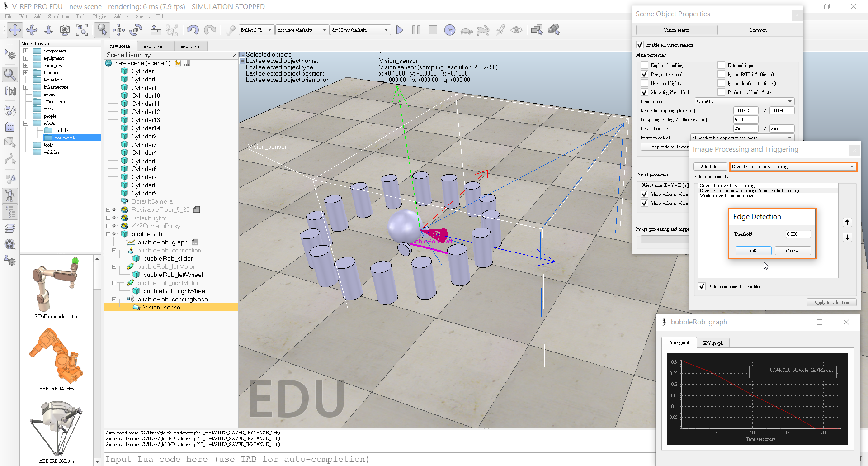Open the Entity to detect dropdown
Image resolution: width=868 pixels, height=466 pixels.
(x=742, y=138)
